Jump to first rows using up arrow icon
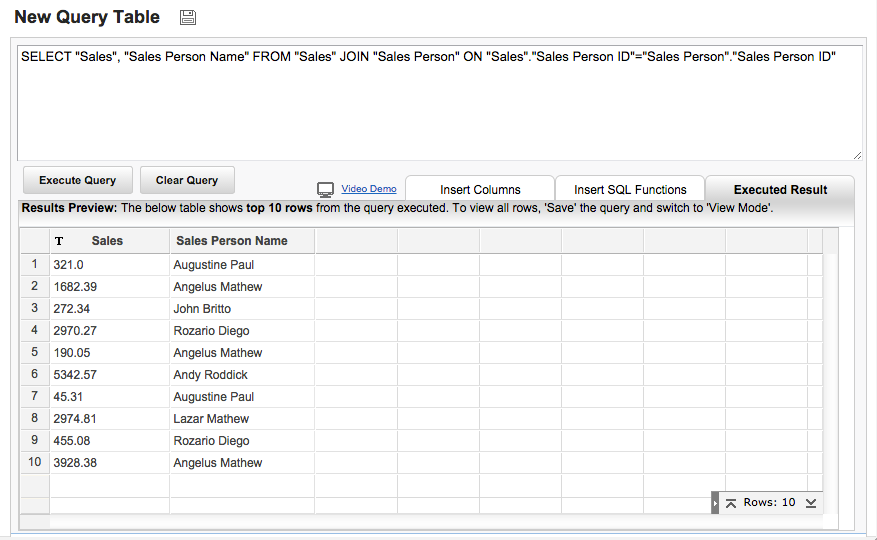 (x=731, y=503)
